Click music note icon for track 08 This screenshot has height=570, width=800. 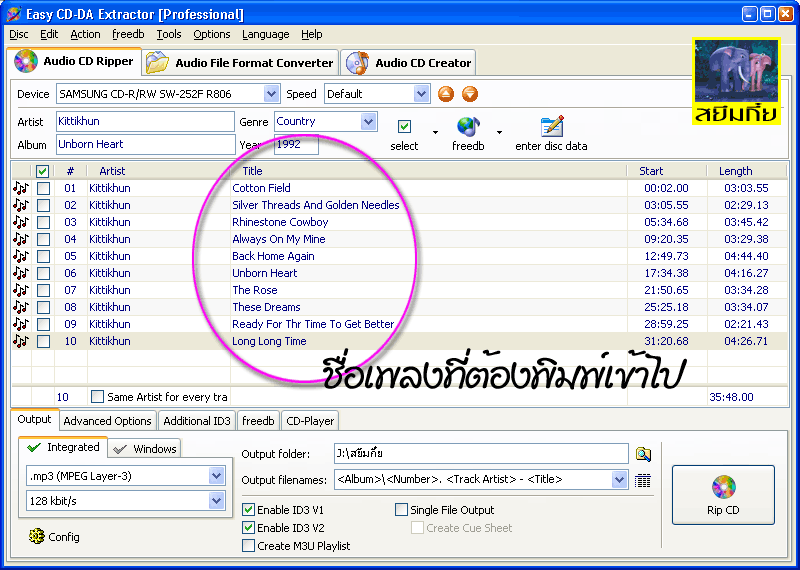pos(21,307)
